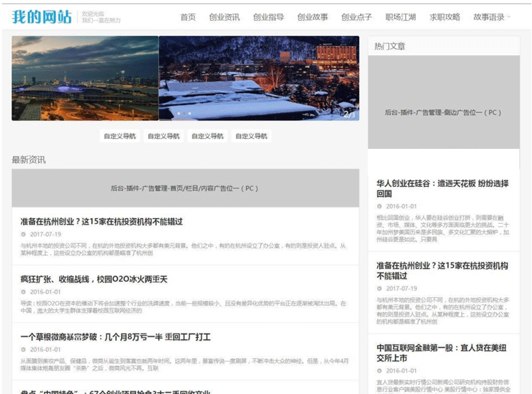Open sidebar article 准备在杭州创业 under 热门文章
This screenshot has width=532, height=394.
(x=442, y=270)
